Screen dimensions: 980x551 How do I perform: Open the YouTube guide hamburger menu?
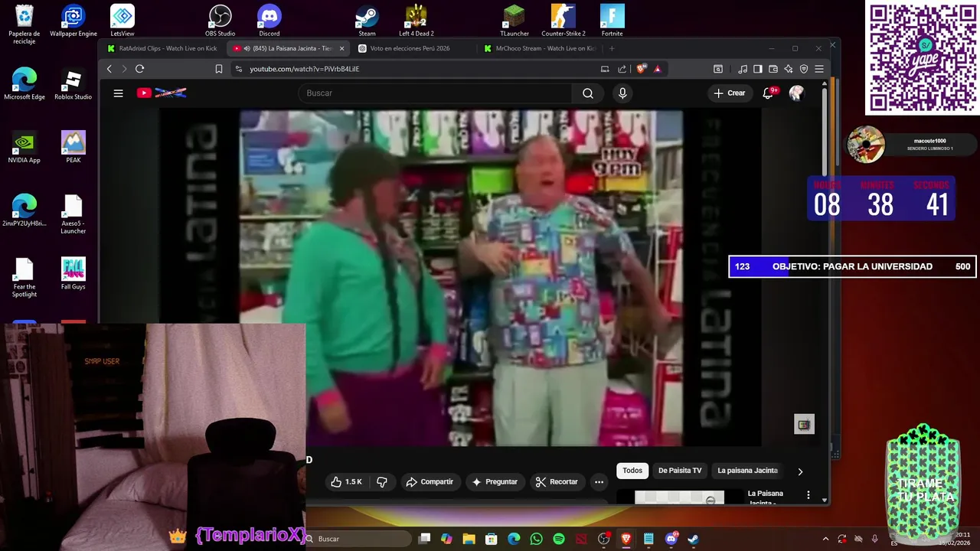(118, 93)
